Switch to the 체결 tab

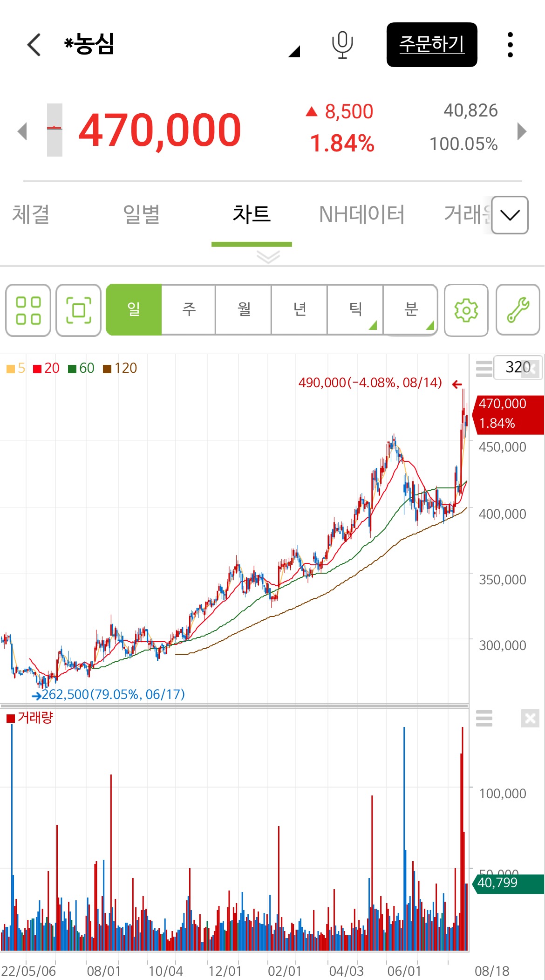(x=31, y=215)
